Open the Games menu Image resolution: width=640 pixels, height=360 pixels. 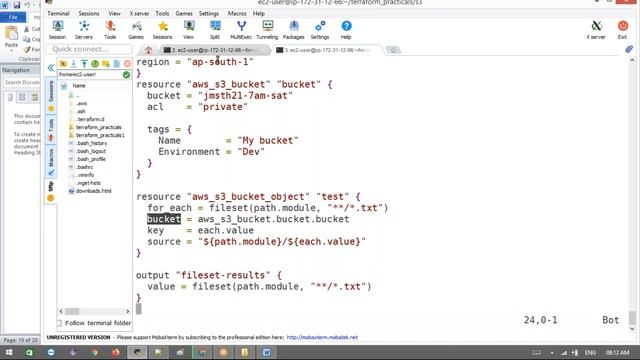[x=184, y=13]
